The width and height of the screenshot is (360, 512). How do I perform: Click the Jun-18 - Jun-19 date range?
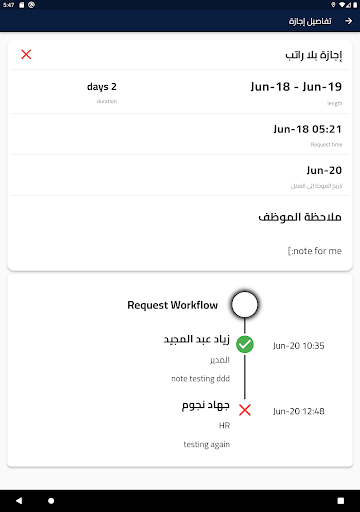click(296, 87)
